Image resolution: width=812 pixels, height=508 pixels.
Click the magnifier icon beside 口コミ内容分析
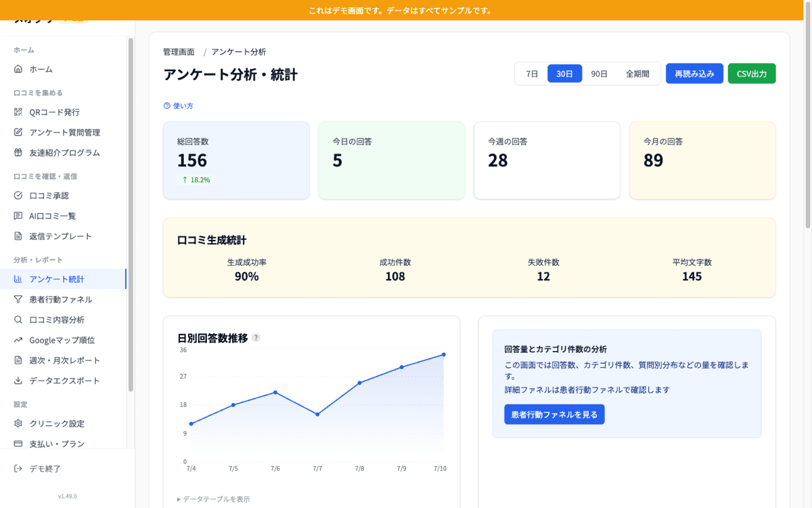click(18, 320)
